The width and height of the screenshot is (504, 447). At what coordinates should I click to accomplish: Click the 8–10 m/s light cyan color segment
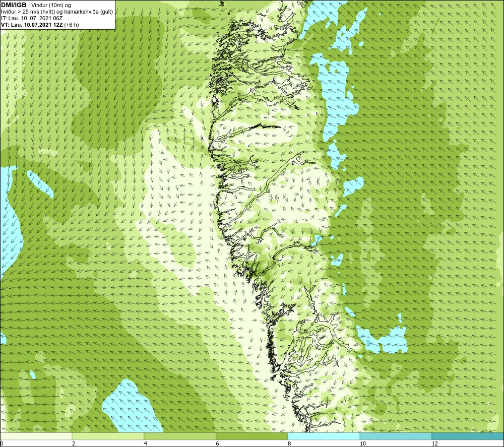point(324,436)
